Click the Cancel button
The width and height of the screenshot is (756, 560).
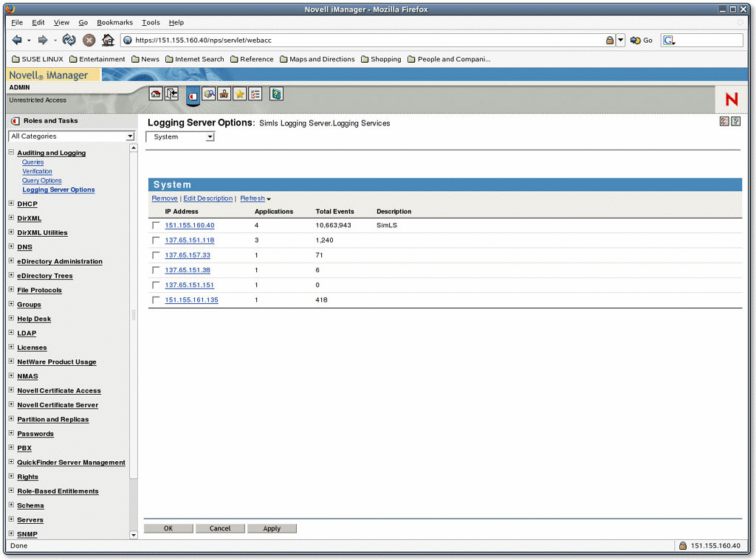coord(220,528)
